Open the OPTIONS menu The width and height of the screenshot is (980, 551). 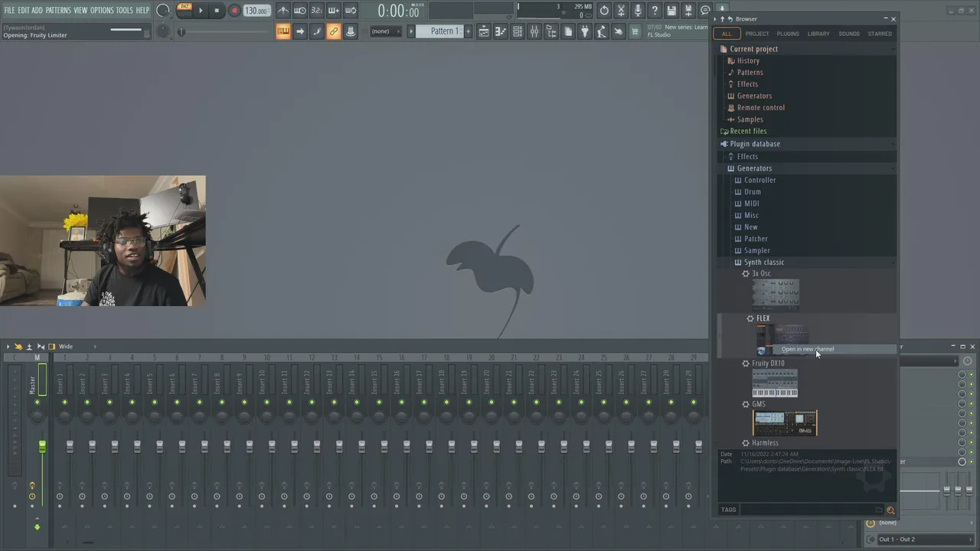(102, 11)
